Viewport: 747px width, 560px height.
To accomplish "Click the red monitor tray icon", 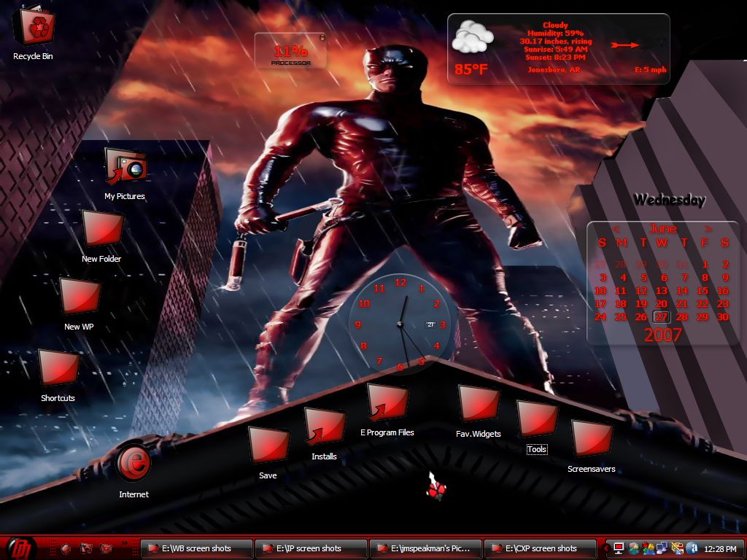I will click(x=619, y=548).
